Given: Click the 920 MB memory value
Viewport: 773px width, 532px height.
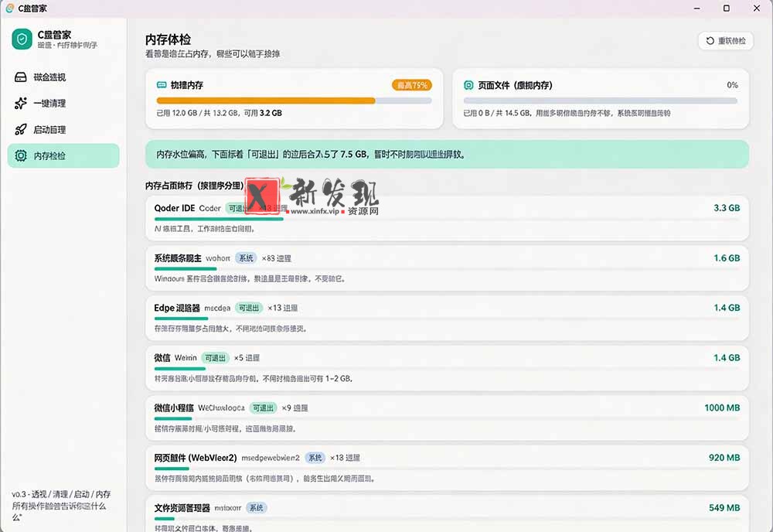Looking at the screenshot, I should pos(724,458).
